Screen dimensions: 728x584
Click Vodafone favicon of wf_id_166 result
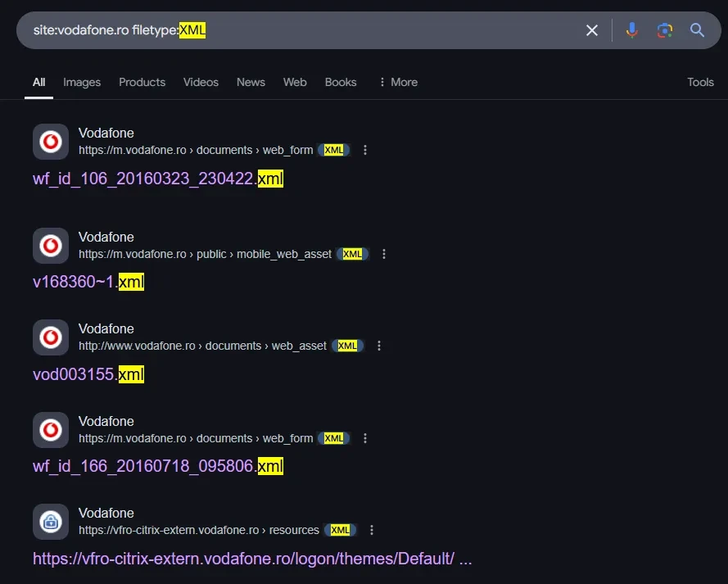pos(51,430)
